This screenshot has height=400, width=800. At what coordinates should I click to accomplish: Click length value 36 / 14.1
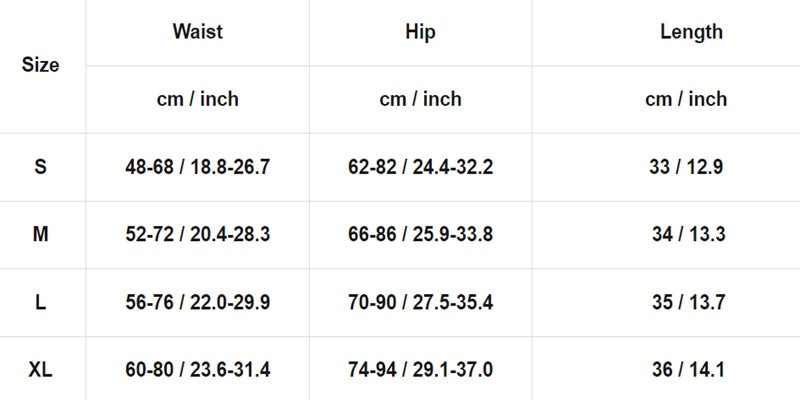click(688, 370)
